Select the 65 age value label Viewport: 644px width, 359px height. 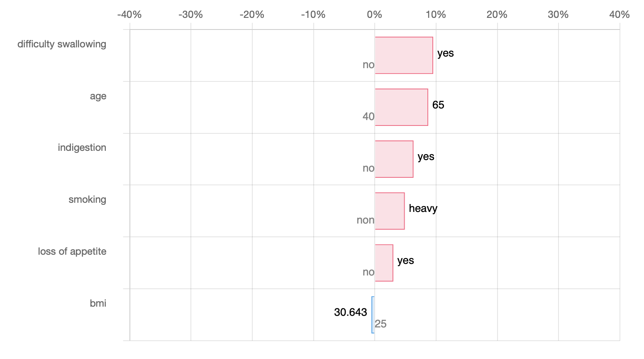tap(438, 105)
